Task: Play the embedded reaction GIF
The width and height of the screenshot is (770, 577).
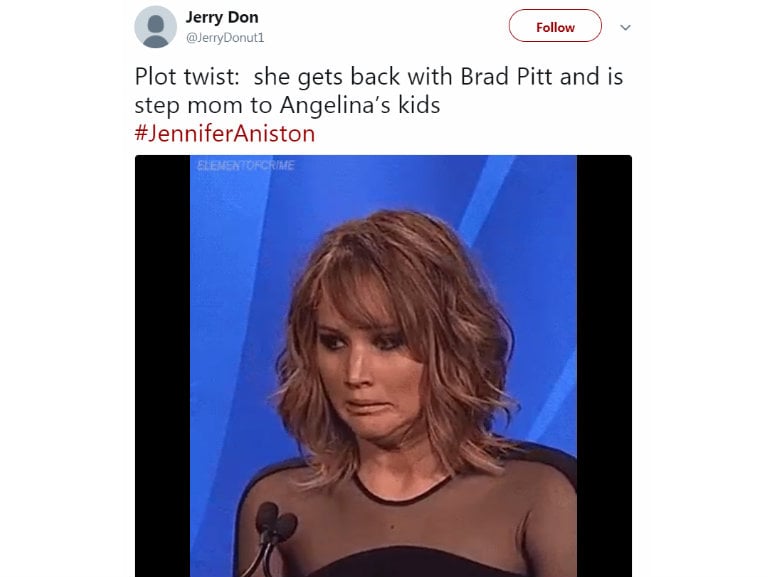Action: [383, 366]
